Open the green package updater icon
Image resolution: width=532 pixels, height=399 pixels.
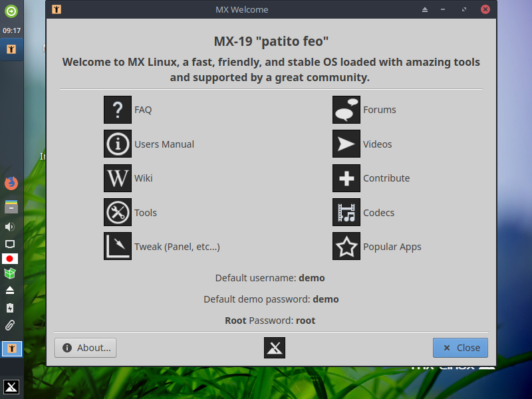pyautogui.click(x=10, y=273)
